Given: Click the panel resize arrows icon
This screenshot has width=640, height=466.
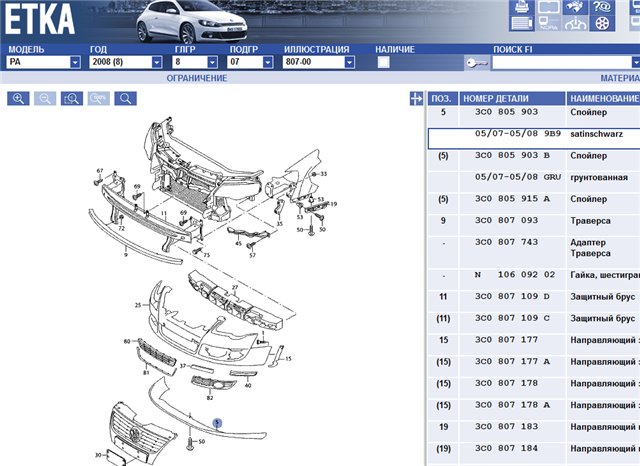Looking at the screenshot, I should click(x=417, y=99).
